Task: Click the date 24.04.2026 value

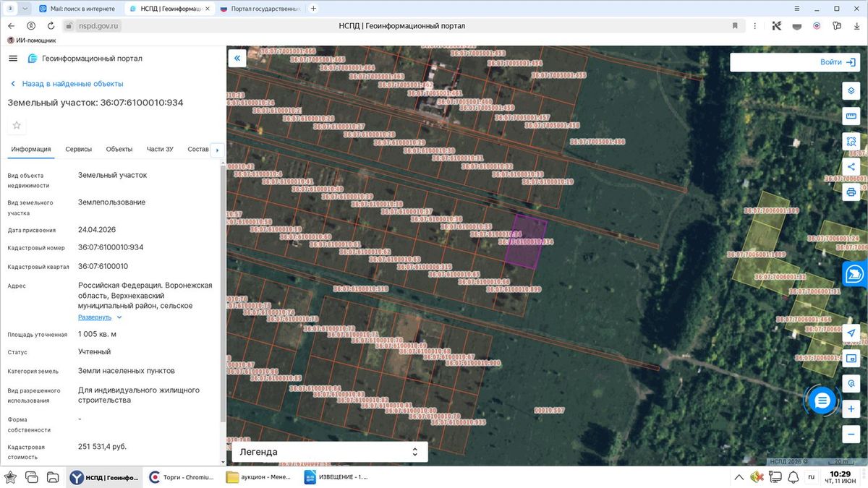Action: click(97, 230)
